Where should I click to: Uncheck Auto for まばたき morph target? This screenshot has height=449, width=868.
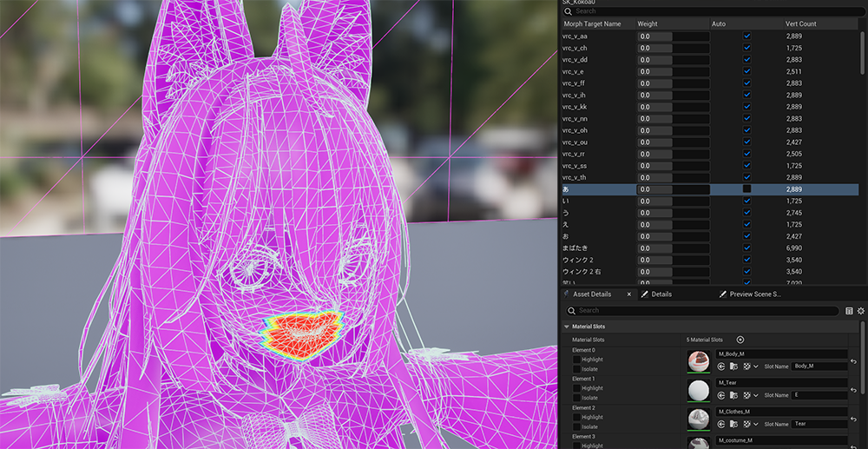tap(746, 248)
